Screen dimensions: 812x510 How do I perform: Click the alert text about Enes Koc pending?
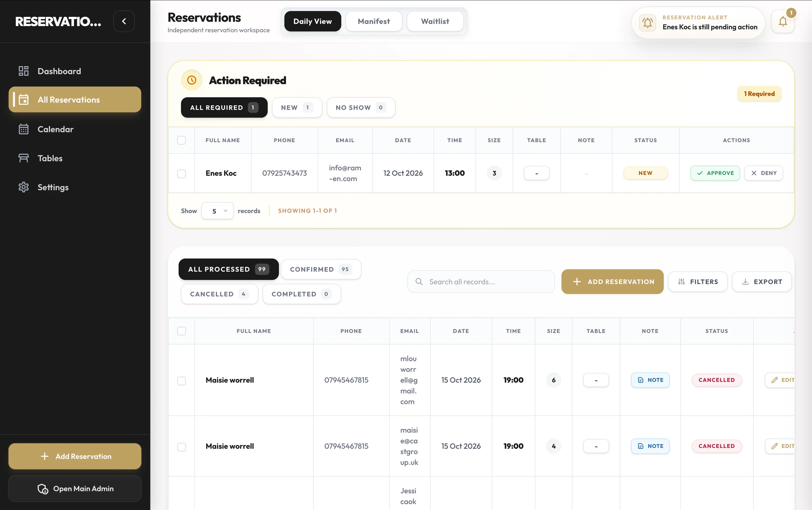click(x=710, y=27)
